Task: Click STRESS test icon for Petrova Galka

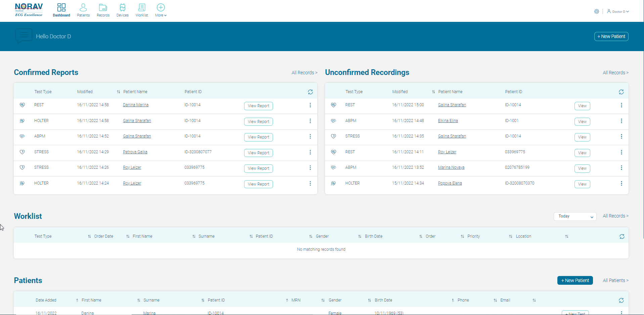Action: pyautogui.click(x=22, y=152)
